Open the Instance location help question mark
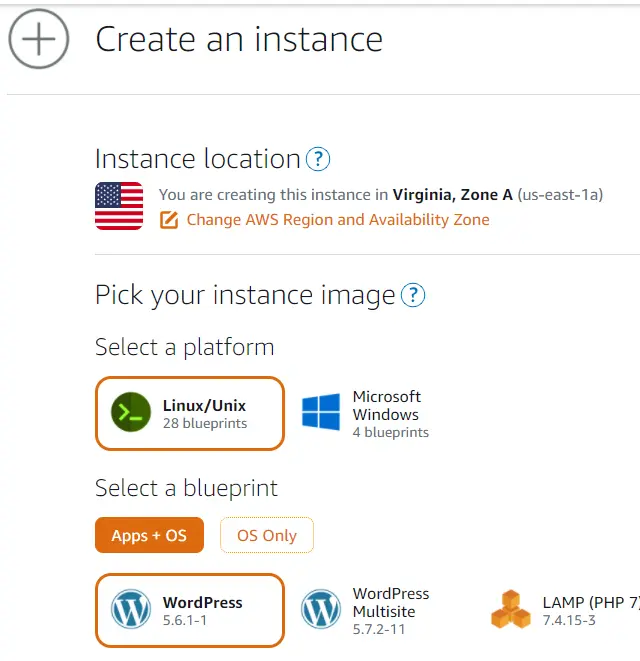Screen dimensions: 640x661 click(x=318, y=159)
